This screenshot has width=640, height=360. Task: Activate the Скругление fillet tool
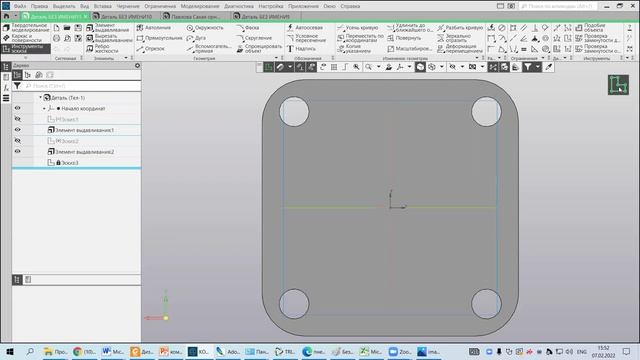click(254, 38)
